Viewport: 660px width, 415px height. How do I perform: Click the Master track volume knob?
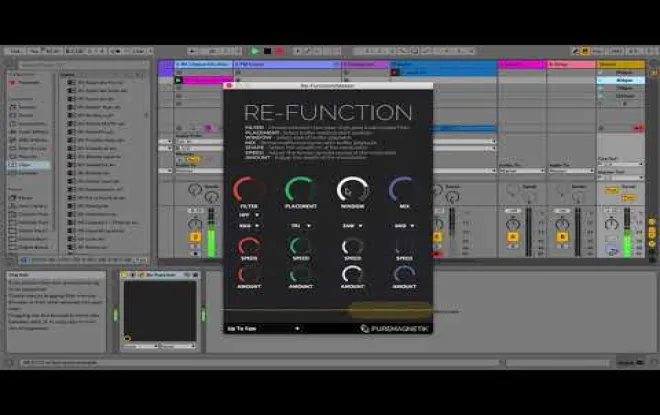(x=611, y=223)
